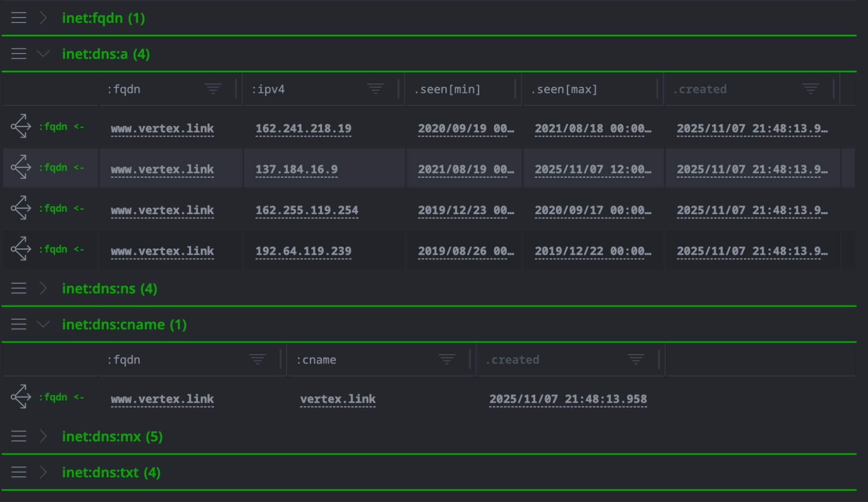Click filter icon in dns:a :fqdn column

(x=213, y=89)
